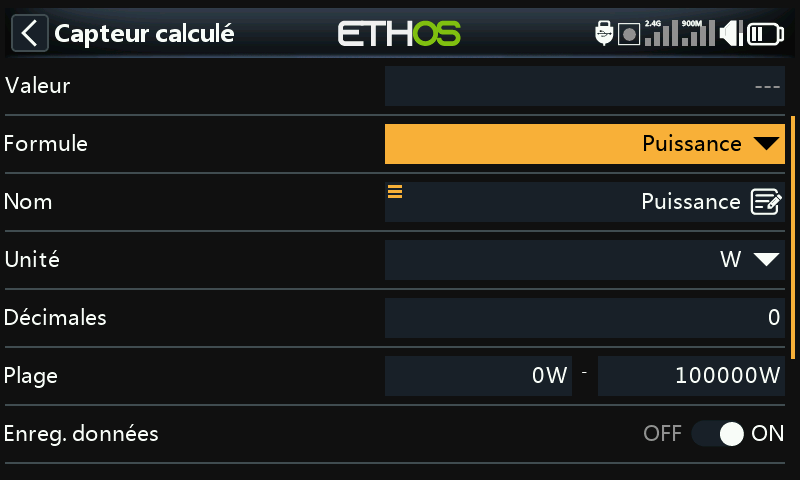Edit the Décimales value field
800x480 pixels.
tap(585, 318)
